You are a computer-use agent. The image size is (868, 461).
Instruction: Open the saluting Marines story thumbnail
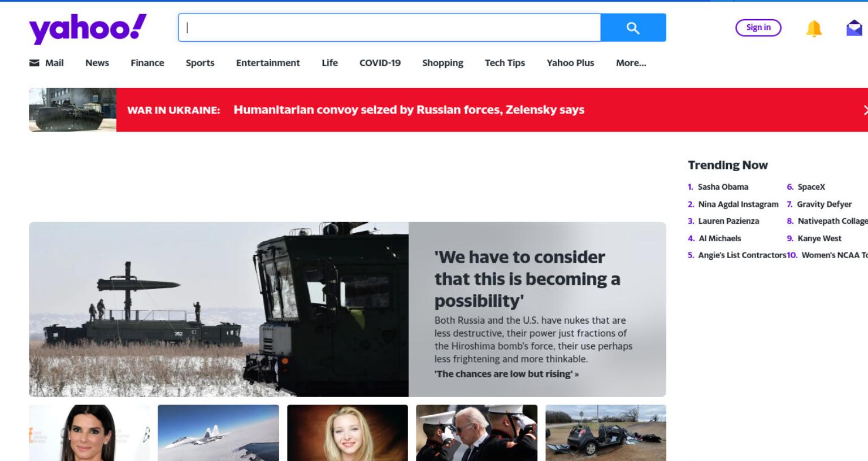(476, 433)
